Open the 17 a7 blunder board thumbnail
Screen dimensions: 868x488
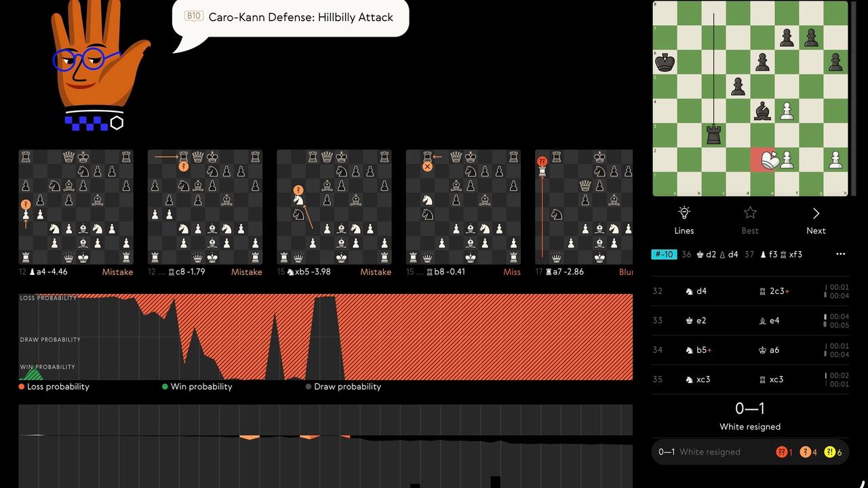[584, 207]
